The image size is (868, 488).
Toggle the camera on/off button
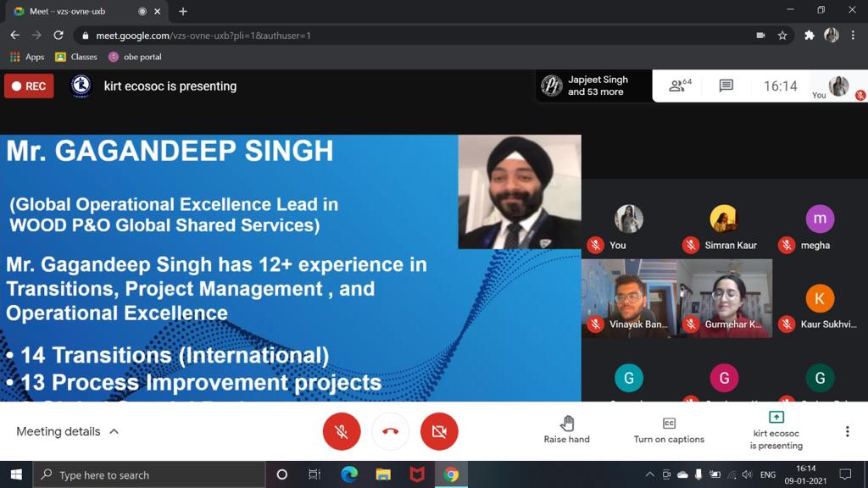tap(439, 431)
